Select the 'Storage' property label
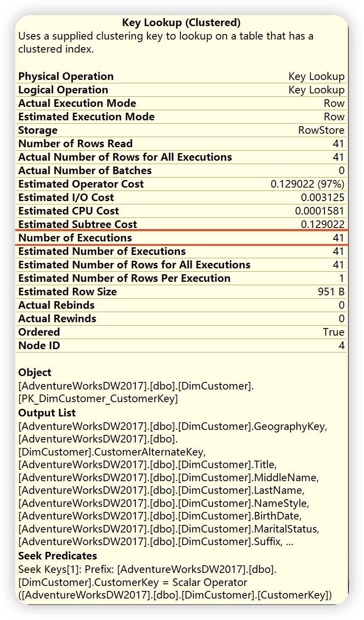This screenshot has width=364, height=620. point(38,130)
